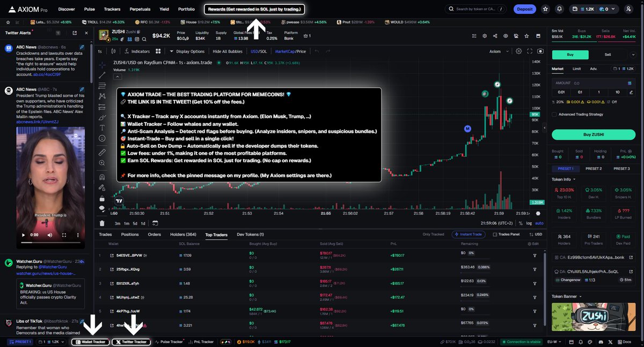Open Twitter Tracker in bottom bar
The image size is (644, 347).
pos(131,342)
